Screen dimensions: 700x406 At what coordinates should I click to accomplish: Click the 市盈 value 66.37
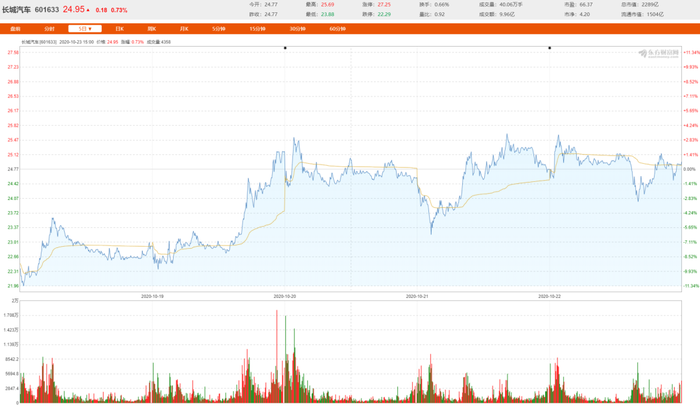point(586,4)
